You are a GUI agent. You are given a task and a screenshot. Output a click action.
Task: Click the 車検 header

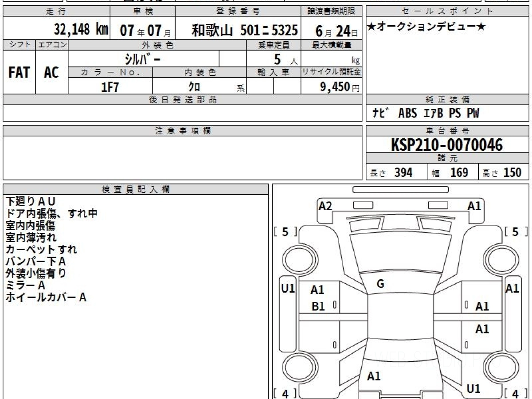tap(143, 12)
